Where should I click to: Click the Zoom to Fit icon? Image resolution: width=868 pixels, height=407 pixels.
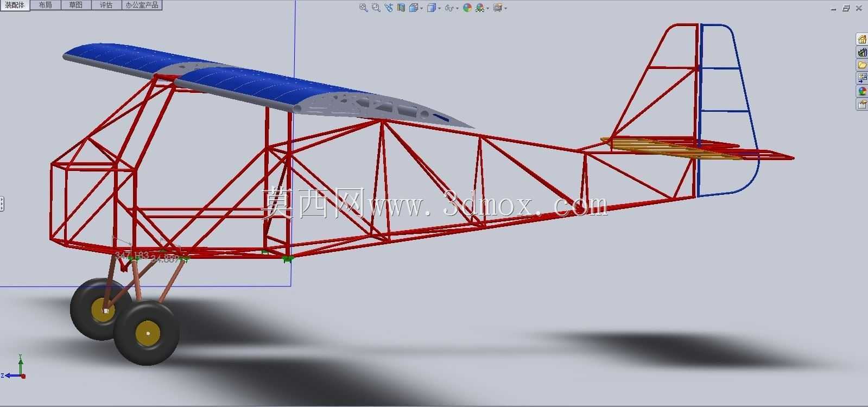pos(364,8)
